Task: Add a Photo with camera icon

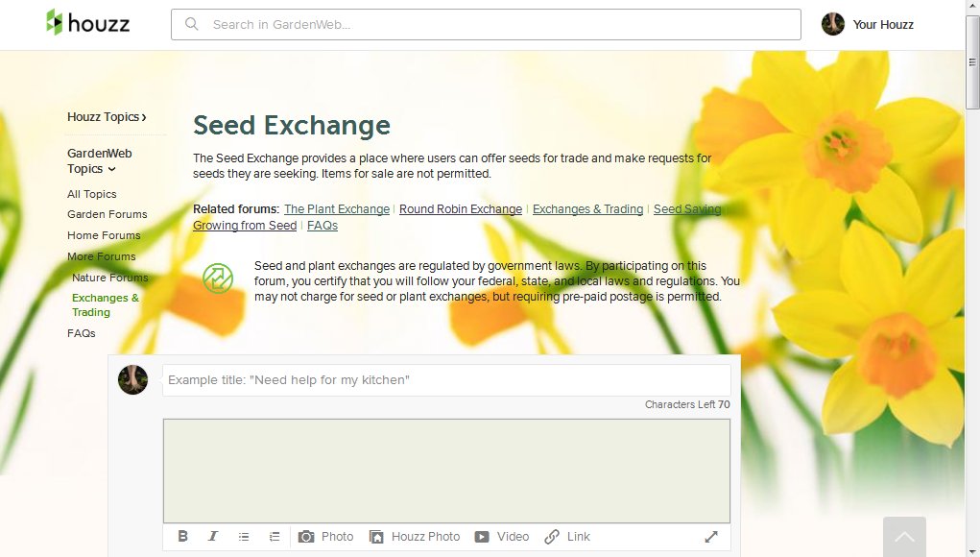Action: point(325,537)
